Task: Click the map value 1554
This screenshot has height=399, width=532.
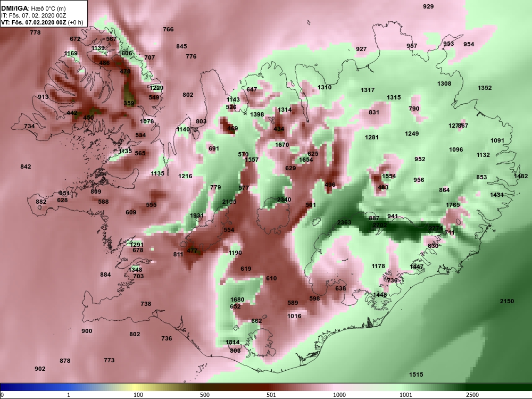Action: [x=389, y=176]
